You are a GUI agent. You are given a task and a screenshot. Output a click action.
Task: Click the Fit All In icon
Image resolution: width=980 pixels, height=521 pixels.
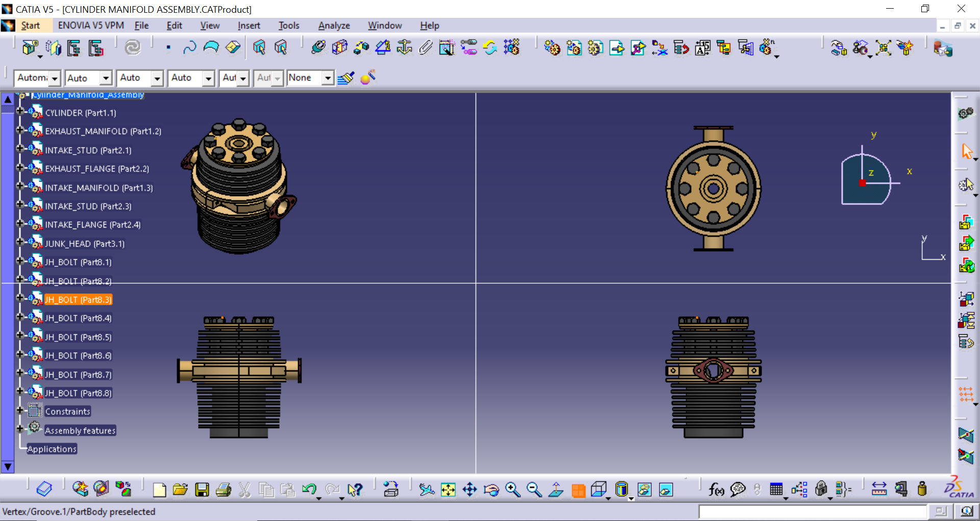(x=448, y=490)
